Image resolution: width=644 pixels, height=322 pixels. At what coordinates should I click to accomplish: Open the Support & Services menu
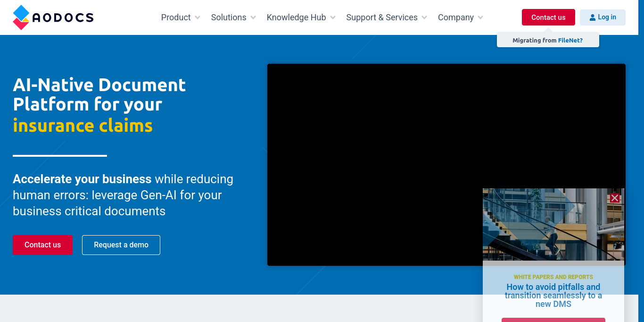pos(382,17)
